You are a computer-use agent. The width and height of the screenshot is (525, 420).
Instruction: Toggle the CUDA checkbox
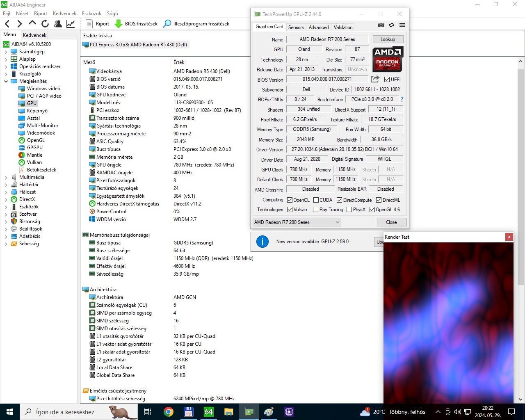[x=316, y=200]
